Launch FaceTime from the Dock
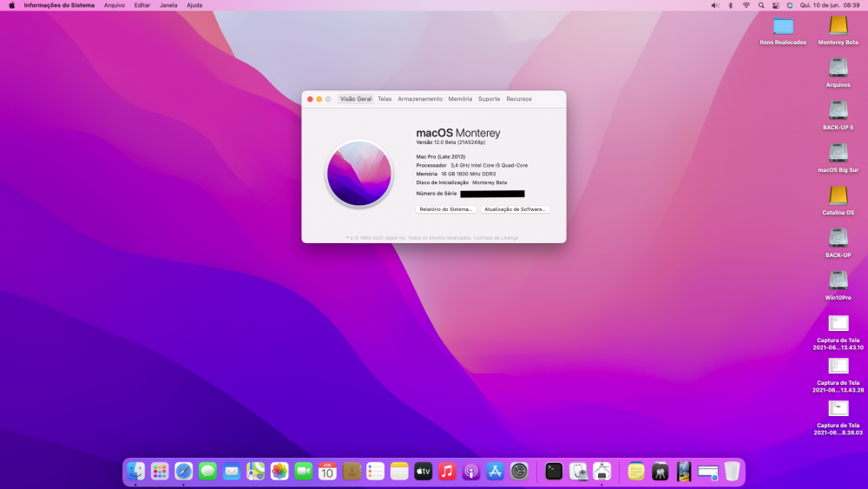 coord(303,472)
